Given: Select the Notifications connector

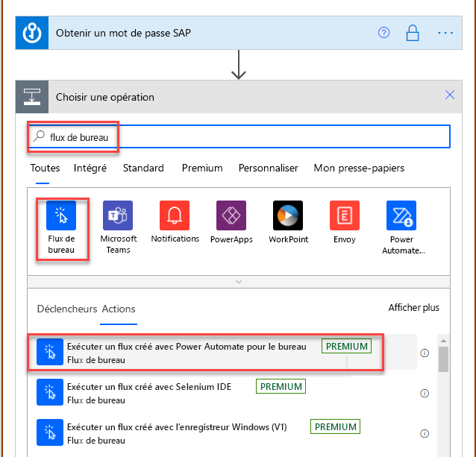Looking at the screenshot, I should point(175,222).
